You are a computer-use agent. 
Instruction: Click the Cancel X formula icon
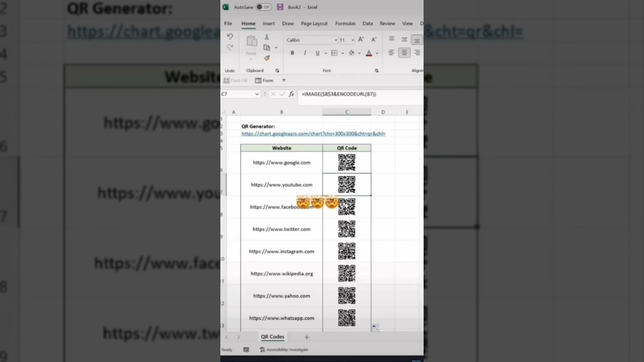[x=273, y=94]
